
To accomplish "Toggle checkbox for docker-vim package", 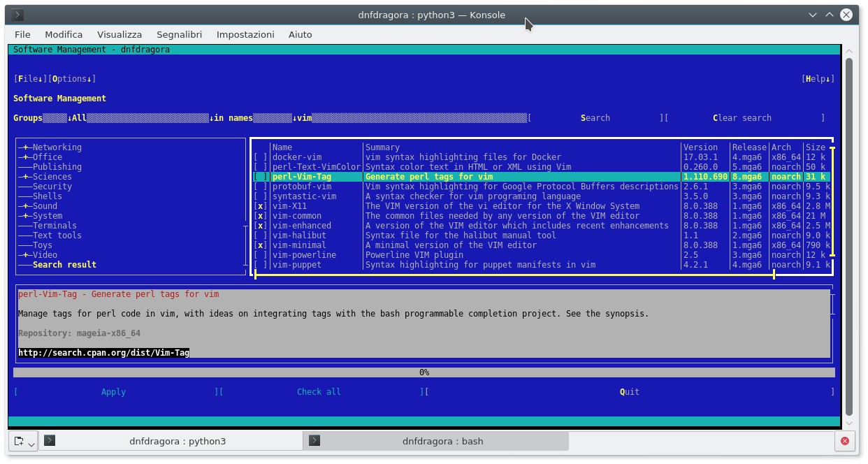I will coord(260,157).
